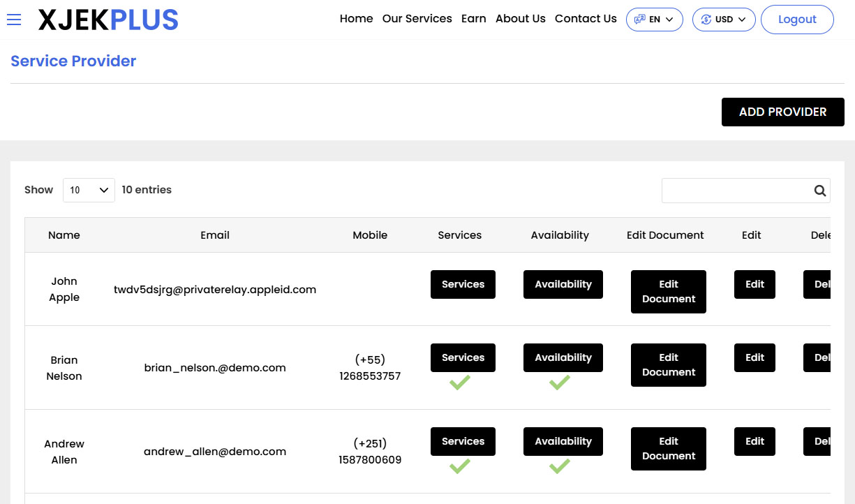Click Edit button for Andrew Allen

[754, 441]
